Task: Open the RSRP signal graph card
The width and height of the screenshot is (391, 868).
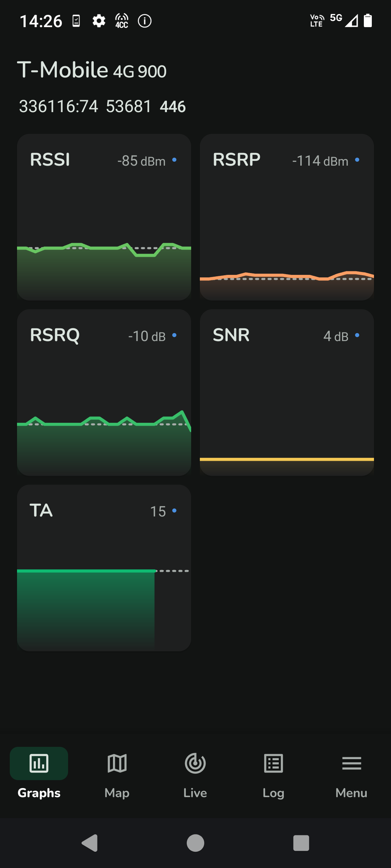Action: tap(287, 217)
